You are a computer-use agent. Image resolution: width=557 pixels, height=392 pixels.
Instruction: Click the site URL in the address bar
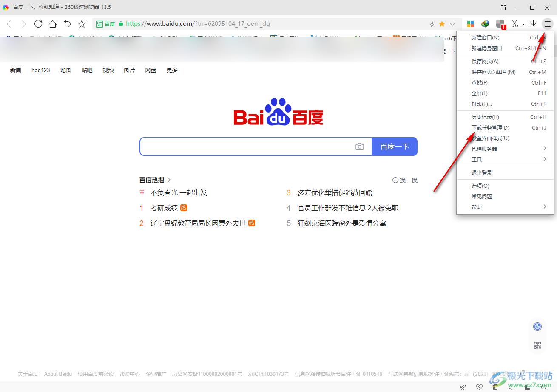[198, 24]
